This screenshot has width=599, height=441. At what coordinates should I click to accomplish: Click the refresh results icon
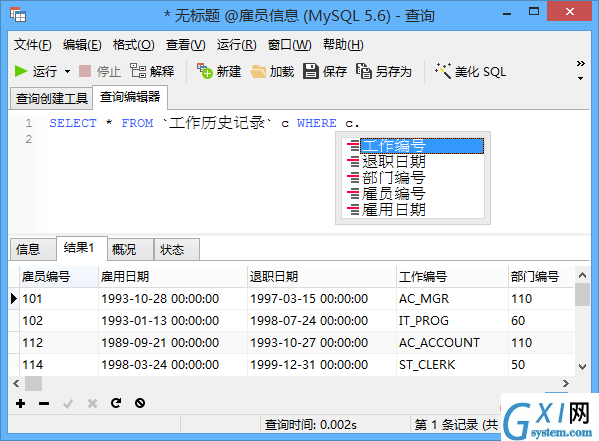116,403
